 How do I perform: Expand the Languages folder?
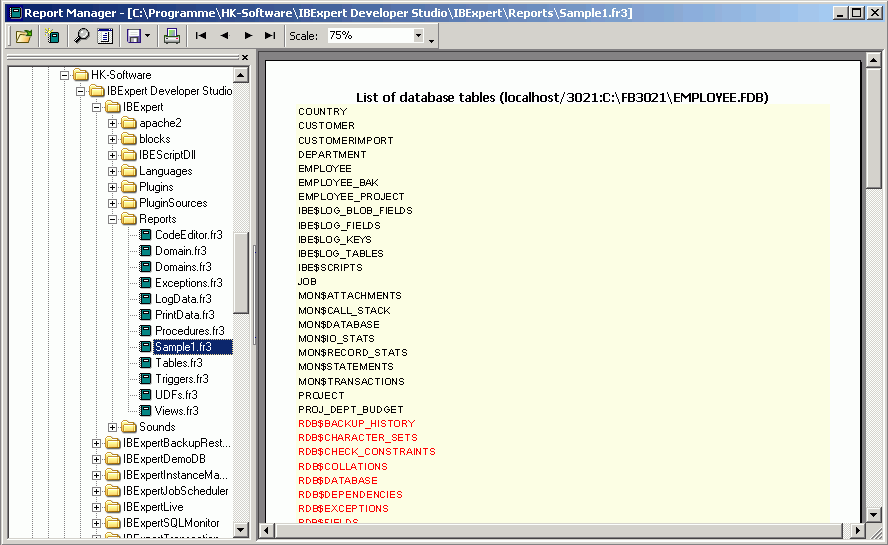pyautogui.click(x=112, y=171)
